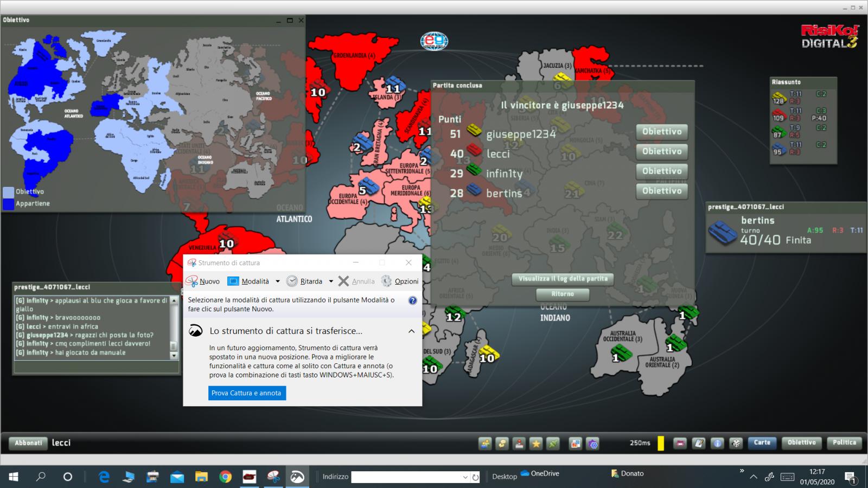The image size is (868, 488).
Task: Show infin1ty's Obiettivo
Action: (662, 171)
